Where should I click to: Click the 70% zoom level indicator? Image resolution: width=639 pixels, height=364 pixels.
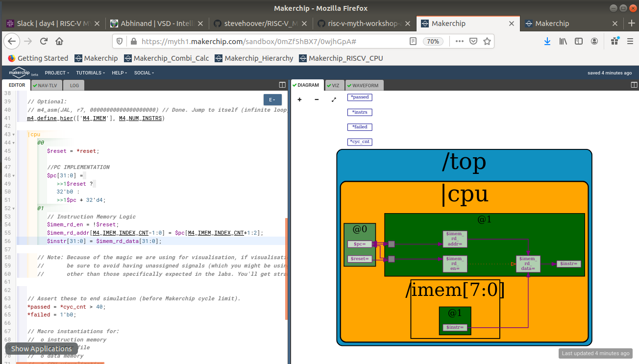[x=433, y=41]
